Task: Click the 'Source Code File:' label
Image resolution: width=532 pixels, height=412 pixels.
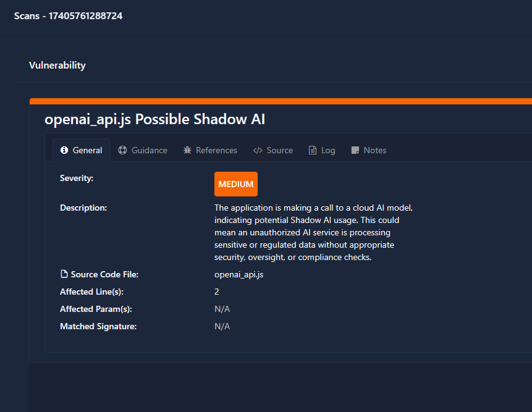Action: tap(104, 274)
